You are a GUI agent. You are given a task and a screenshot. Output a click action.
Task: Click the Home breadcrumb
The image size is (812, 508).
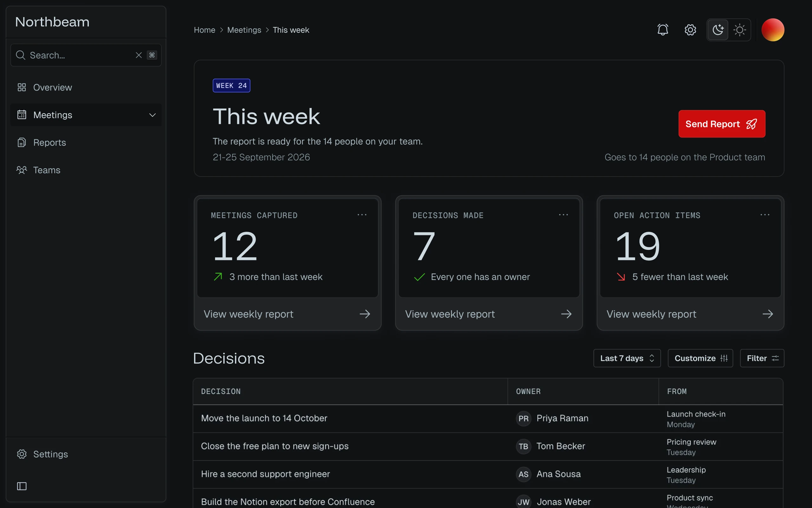pyautogui.click(x=204, y=30)
